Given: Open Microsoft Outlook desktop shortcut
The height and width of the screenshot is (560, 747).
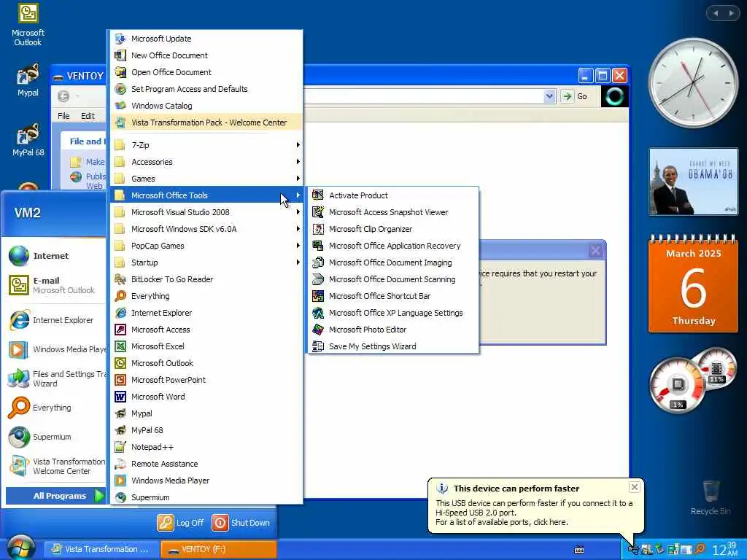Looking at the screenshot, I should point(28,25).
